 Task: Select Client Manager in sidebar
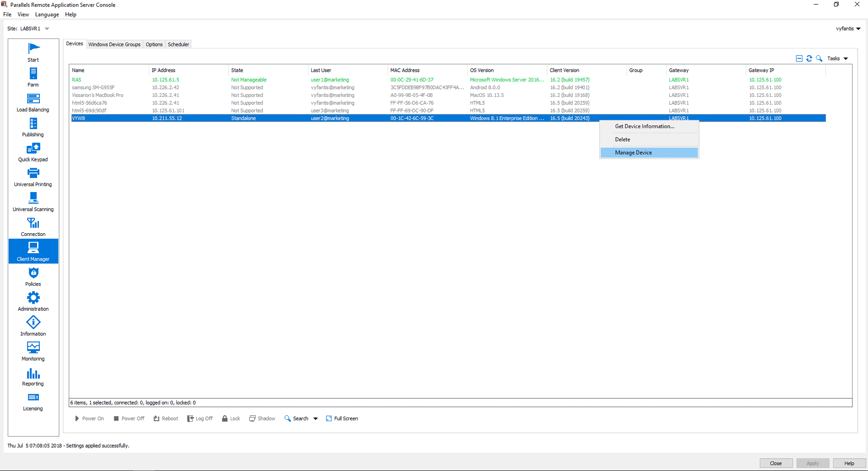point(33,251)
